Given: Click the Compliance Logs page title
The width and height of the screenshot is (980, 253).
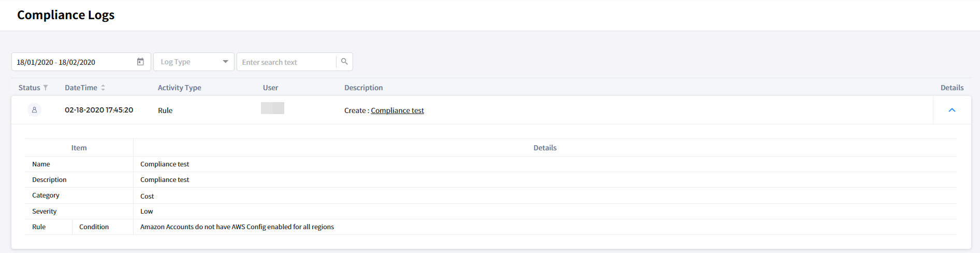Looking at the screenshot, I should [66, 15].
